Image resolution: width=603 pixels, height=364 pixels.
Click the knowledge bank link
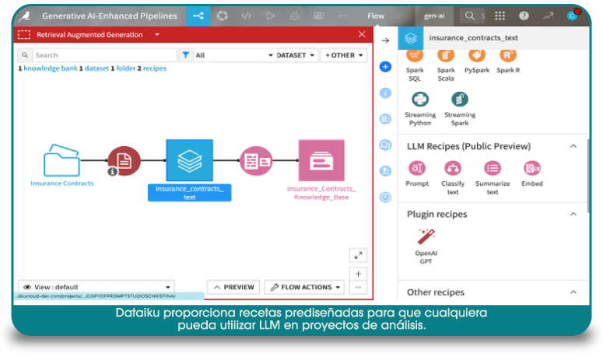click(51, 68)
